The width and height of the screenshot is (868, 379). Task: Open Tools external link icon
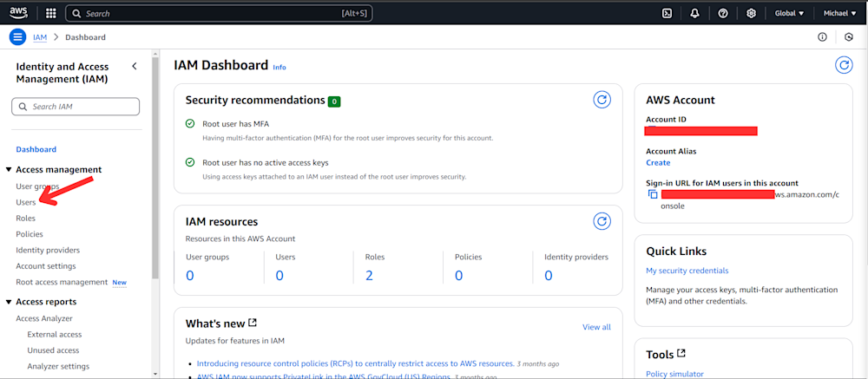pos(681,353)
